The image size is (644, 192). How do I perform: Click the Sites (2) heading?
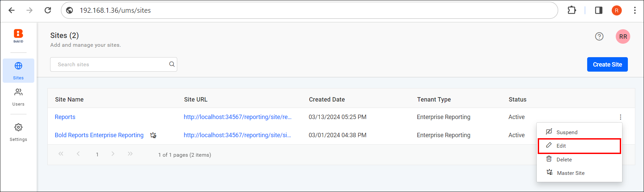pos(65,35)
